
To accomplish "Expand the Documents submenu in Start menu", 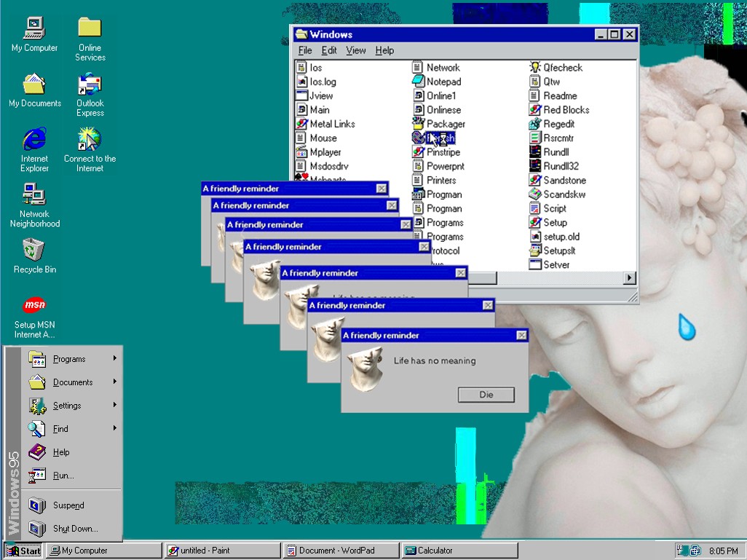I will click(72, 382).
